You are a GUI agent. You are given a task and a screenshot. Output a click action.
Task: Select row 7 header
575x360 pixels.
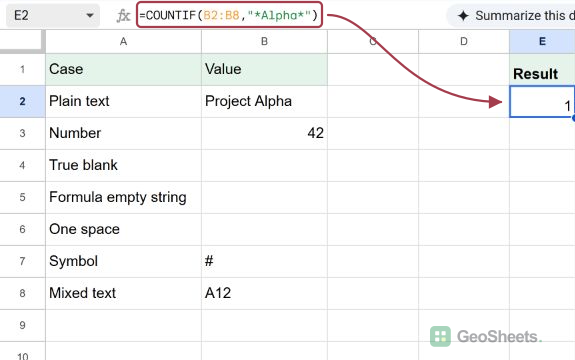point(22,261)
